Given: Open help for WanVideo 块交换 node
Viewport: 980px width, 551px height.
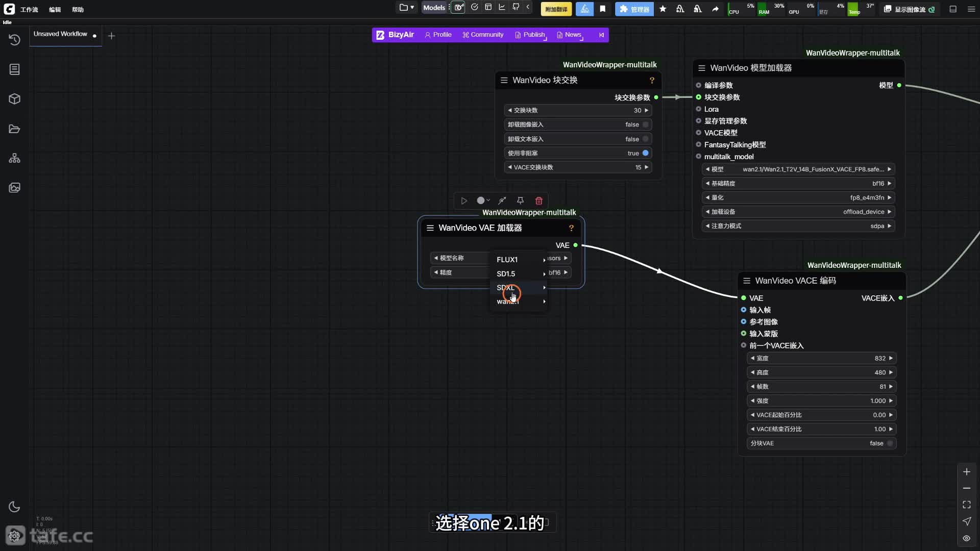Looking at the screenshot, I should point(652,80).
